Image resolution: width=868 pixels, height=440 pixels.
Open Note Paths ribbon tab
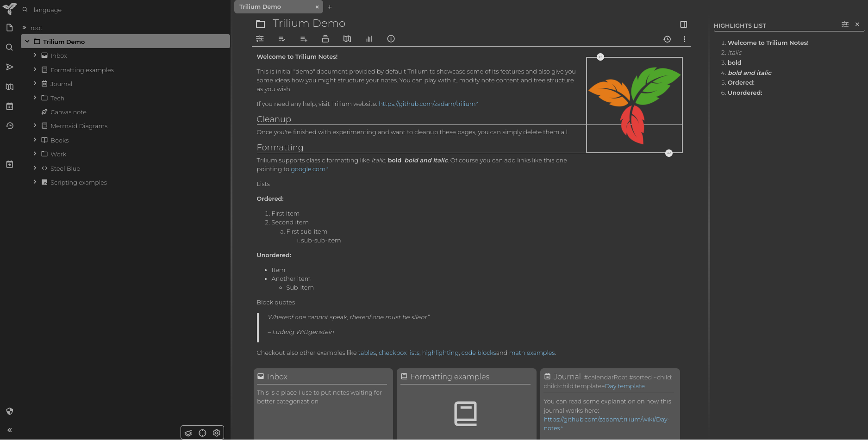coord(325,39)
